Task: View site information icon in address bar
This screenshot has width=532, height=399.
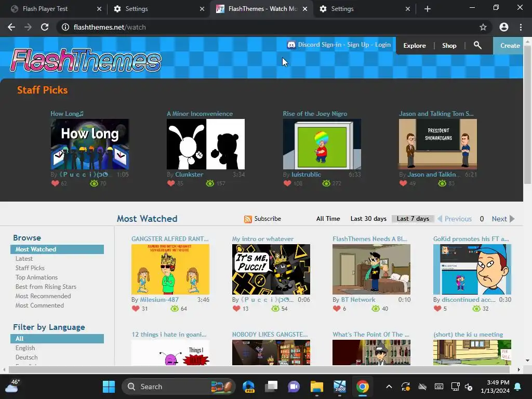Action: 65,27
